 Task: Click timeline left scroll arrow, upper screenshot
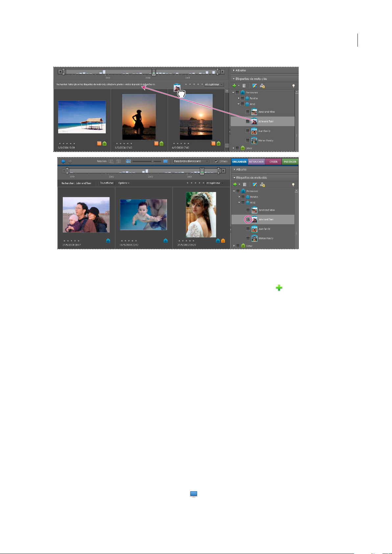coord(60,71)
